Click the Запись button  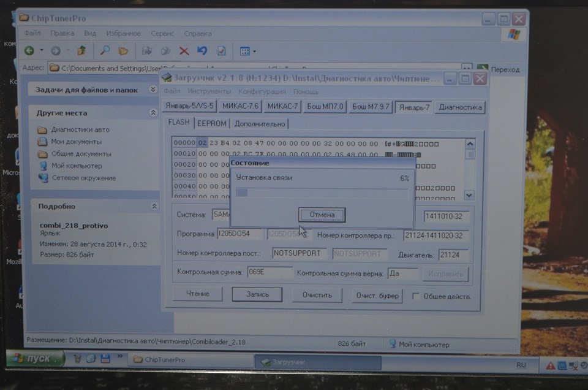pos(257,295)
